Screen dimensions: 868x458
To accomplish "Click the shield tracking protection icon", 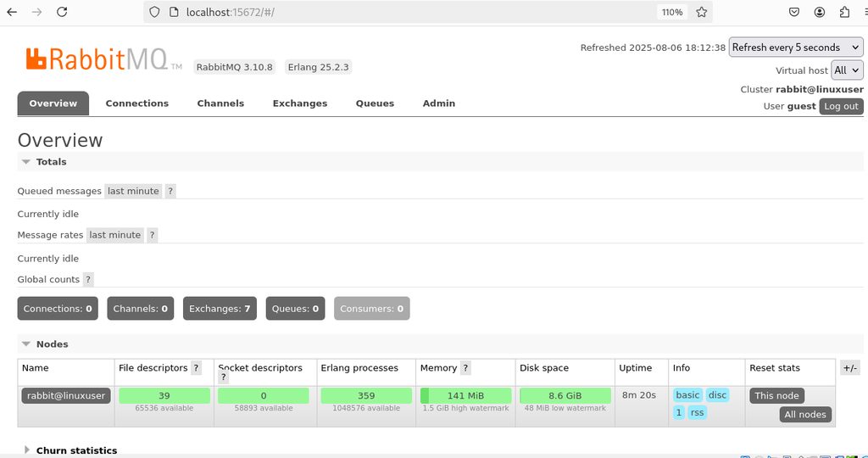I will coord(154,12).
